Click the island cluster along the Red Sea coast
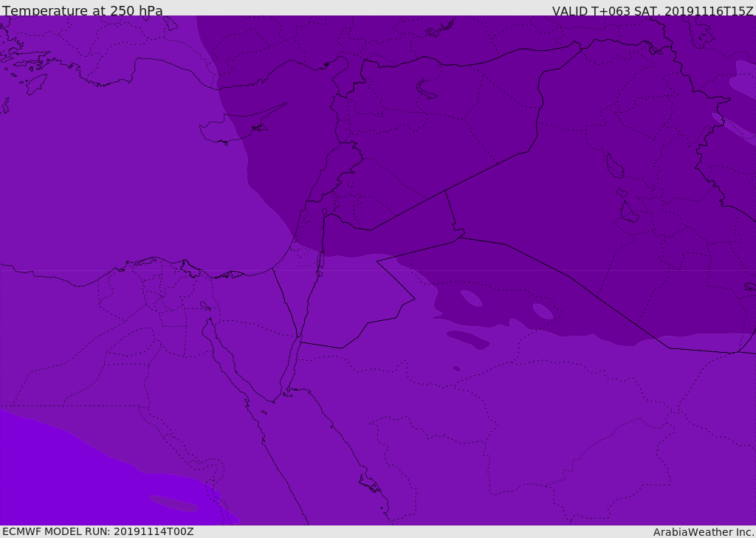 (369, 483)
